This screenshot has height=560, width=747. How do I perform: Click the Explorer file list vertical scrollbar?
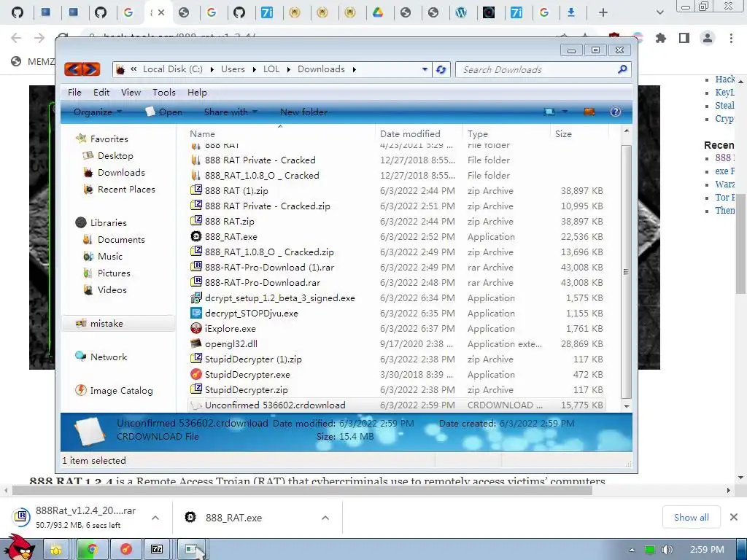[626, 272]
